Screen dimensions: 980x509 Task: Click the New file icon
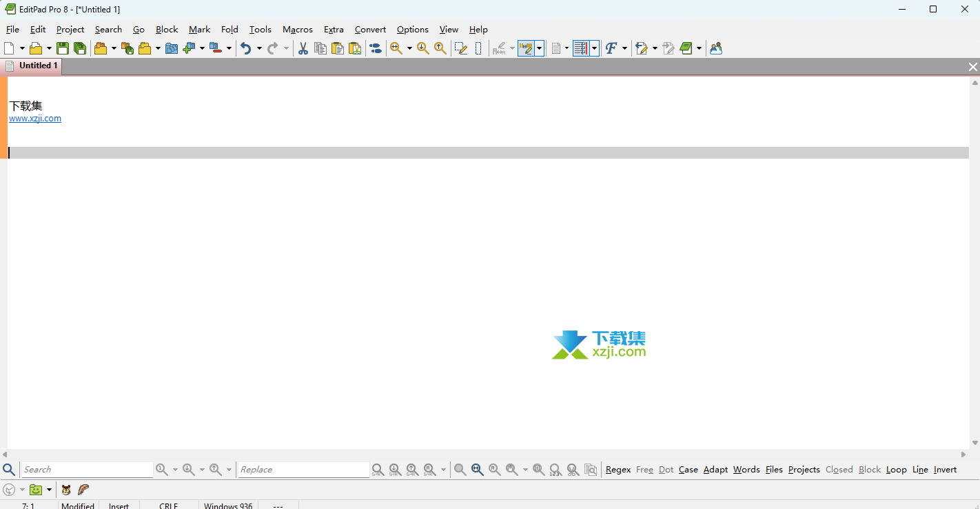click(9, 48)
